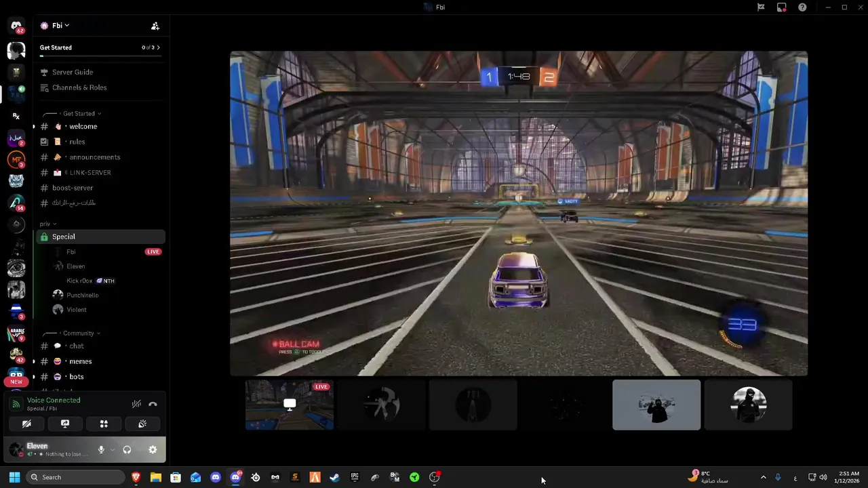Screen dimensions: 868x488
Task: Turn on camera in voice panel
Action: point(26,424)
